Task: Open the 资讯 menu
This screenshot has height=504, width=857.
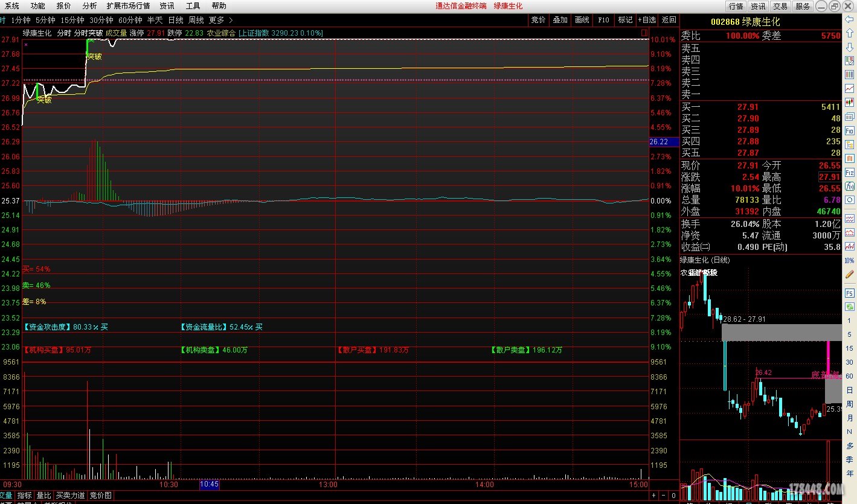Action: pos(167,6)
